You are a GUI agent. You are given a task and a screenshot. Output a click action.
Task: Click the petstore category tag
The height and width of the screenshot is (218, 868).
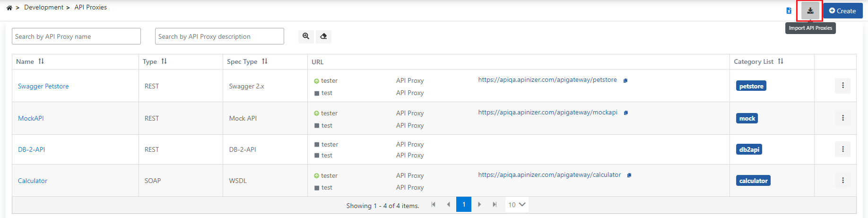751,86
